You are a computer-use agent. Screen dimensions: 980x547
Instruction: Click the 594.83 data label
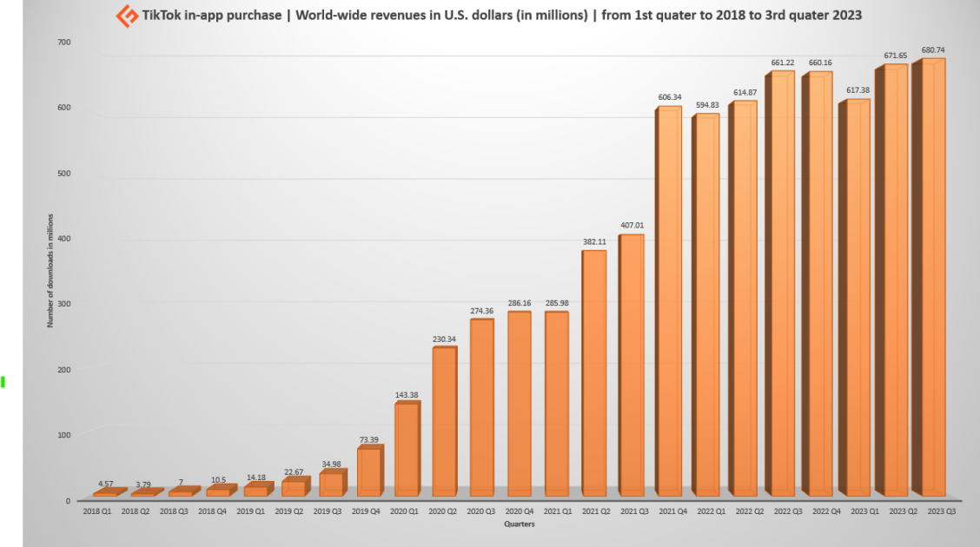[707, 106]
